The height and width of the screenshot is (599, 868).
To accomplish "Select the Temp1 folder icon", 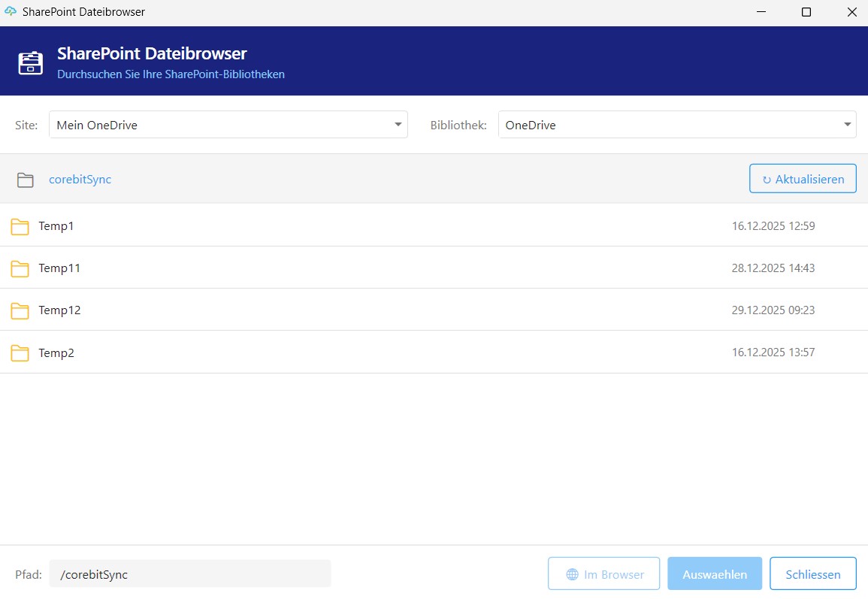I will click(x=20, y=226).
